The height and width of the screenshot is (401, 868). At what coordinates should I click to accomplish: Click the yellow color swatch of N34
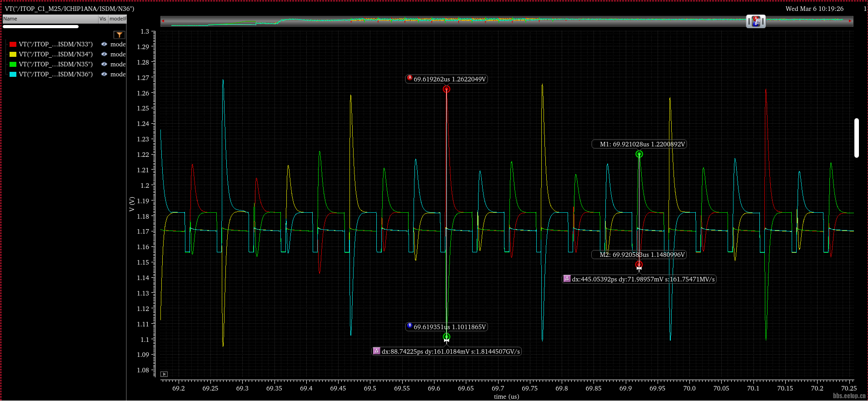tap(13, 54)
